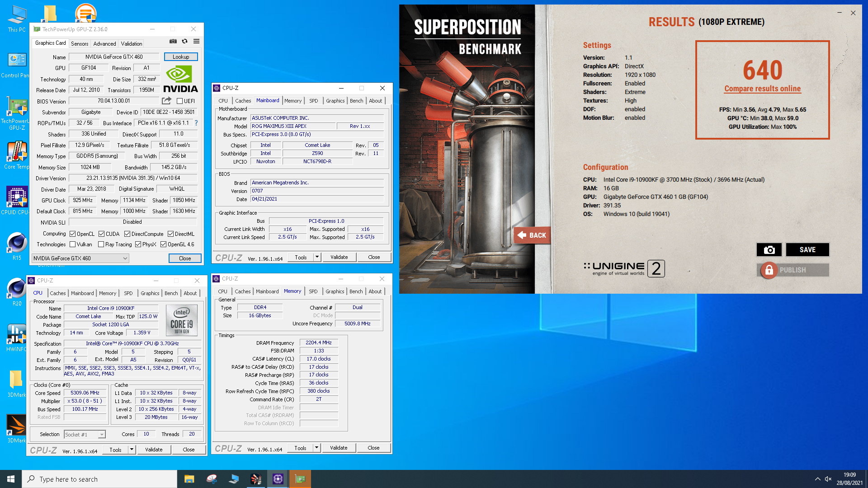Click Validate in CPU-Z Memory window
This screenshot has height=488, width=868.
(x=339, y=448)
